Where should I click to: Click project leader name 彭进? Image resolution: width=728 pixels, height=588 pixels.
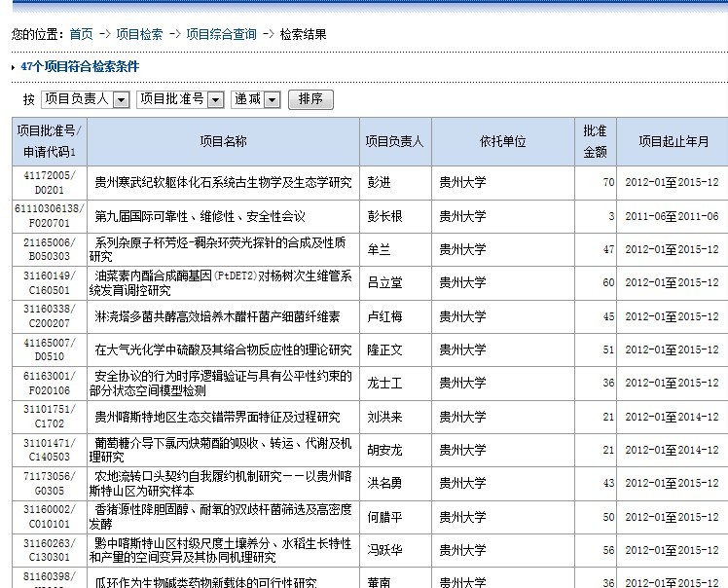pyautogui.click(x=379, y=182)
